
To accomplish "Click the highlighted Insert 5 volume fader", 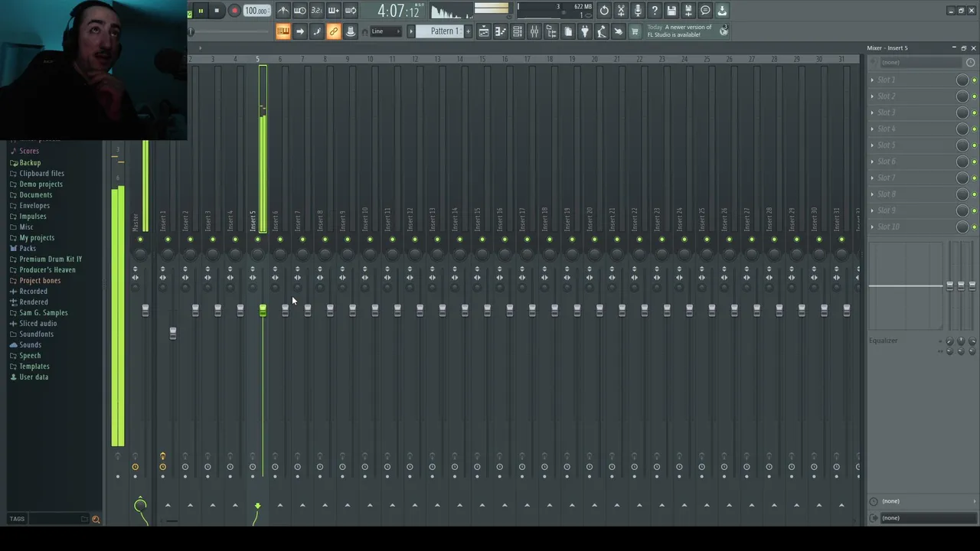I will click(263, 310).
